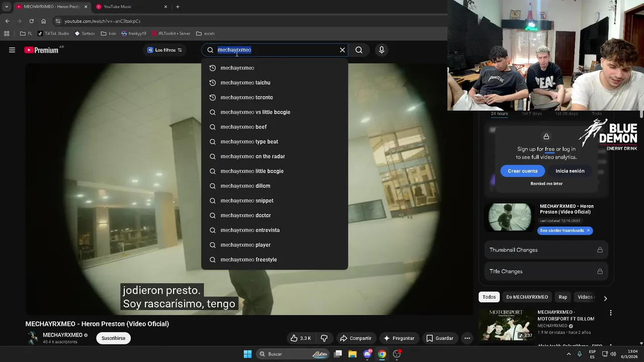
Task: Pick suggestion 'mechayrxmeo player'
Action: click(x=274, y=245)
